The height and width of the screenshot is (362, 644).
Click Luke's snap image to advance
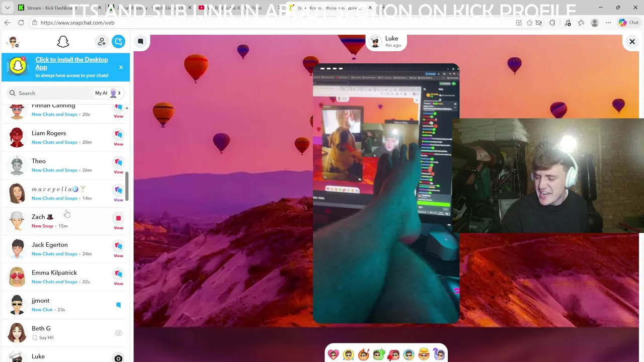click(386, 194)
